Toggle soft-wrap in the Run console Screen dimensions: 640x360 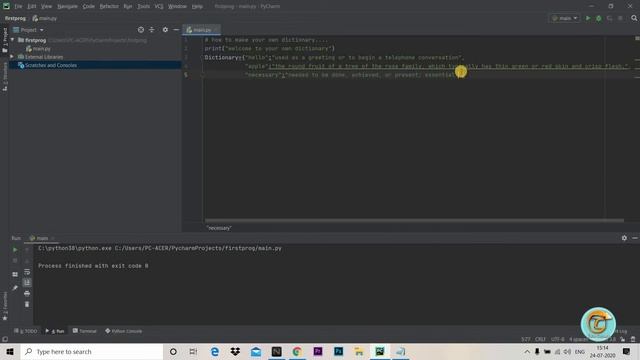point(27,271)
